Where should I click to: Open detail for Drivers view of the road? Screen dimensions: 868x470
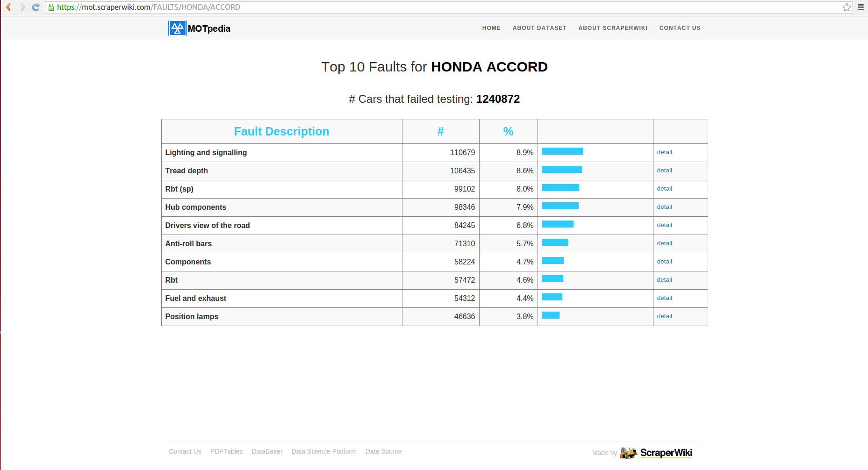pos(664,225)
